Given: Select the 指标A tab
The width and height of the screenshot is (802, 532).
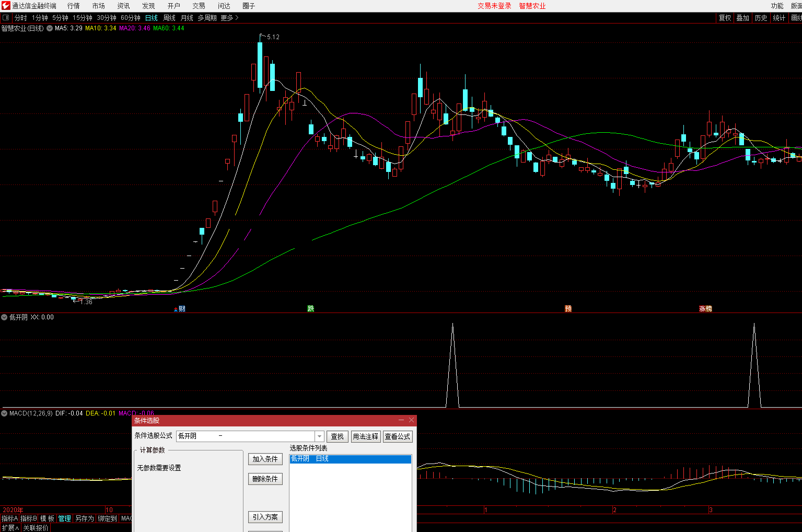Looking at the screenshot, I should pyautogui.click(x=9, y=518).
